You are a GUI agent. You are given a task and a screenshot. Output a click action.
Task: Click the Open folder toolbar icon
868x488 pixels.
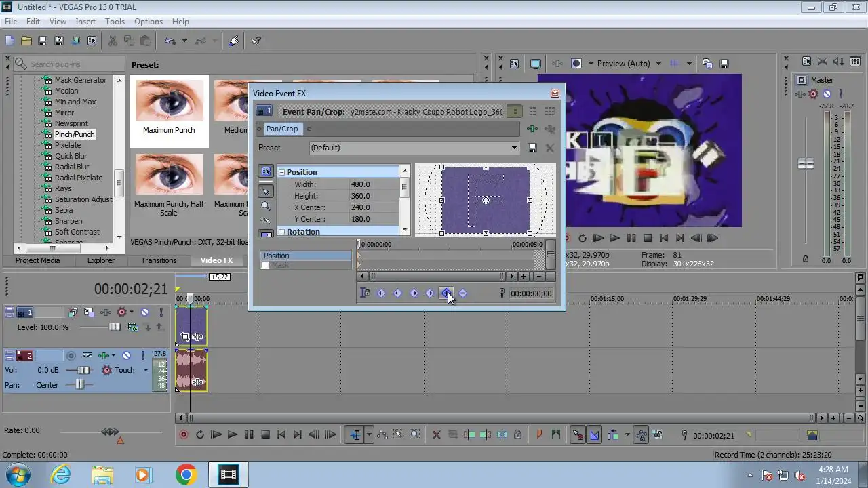coord(26,41)
